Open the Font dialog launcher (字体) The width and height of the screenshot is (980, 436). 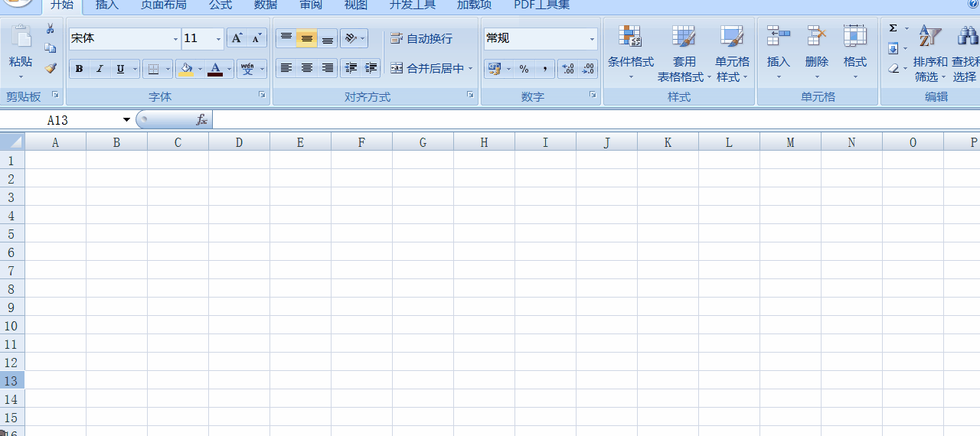pyautogui.click(x=262, y=95)
